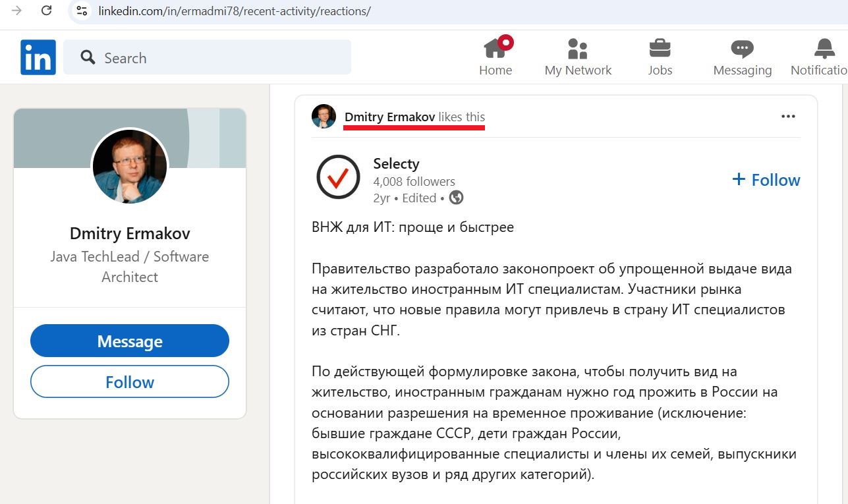Click 'Java TechLead / Software Architect' headline text
The image size is (848, 504).
coord(130,267)
